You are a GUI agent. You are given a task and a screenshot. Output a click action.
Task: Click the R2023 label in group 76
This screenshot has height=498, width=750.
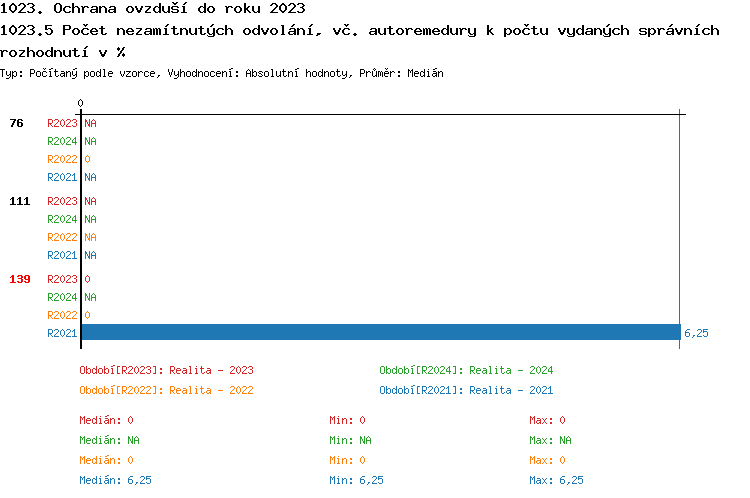(x=62, y=123)
